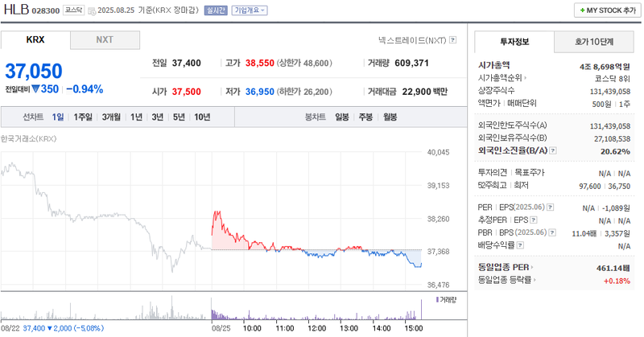Switch to the 일봉 candle chart
Viewport: 644px width, 337px height.
[341, 117]
